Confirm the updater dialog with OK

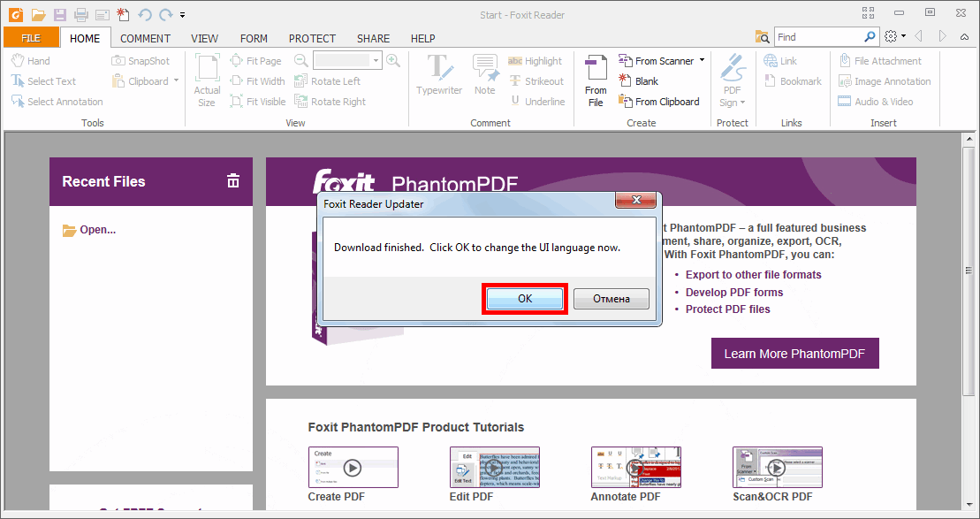pyautogui.click(x=525, y=298)
